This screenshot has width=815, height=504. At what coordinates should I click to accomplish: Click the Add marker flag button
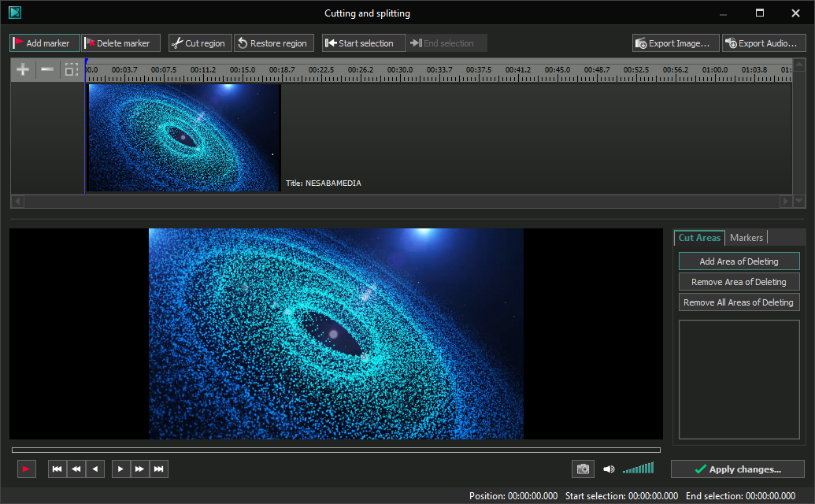(44, 43)
